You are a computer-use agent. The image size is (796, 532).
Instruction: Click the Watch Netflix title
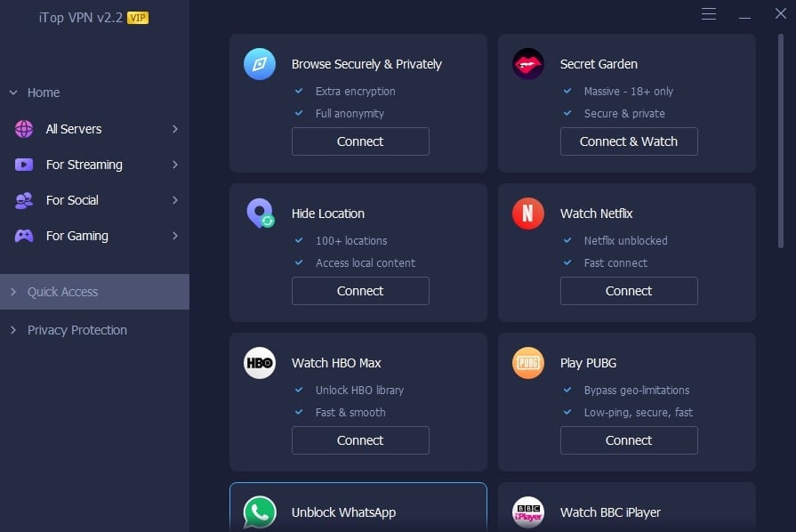(x=597, y=214)
